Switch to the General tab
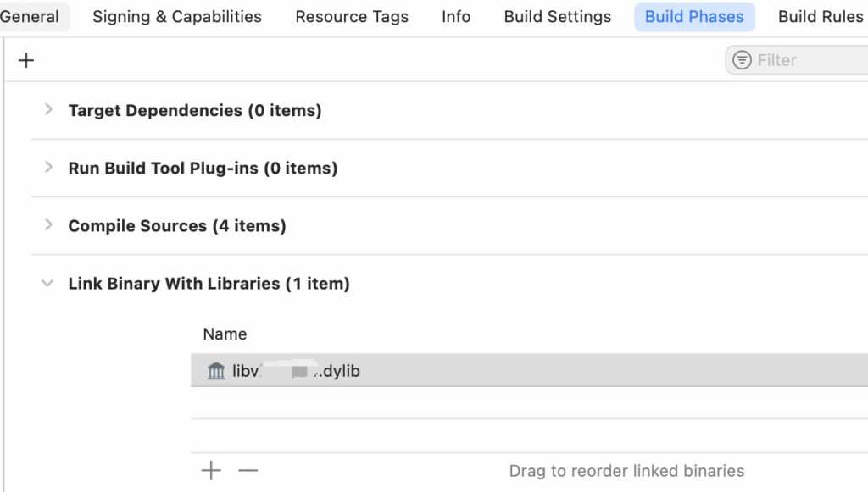Viewport: 868px width, 492px height. tap(30, 17)
